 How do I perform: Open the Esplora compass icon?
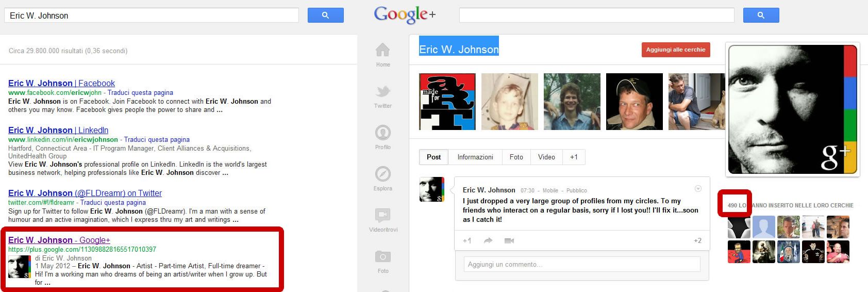pos(382,174)
